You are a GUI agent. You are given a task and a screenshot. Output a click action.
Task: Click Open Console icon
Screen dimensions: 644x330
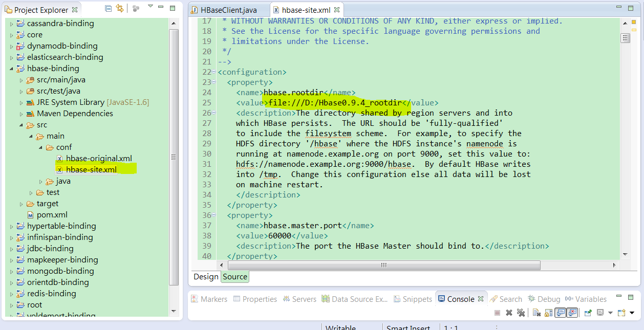pos(621,313)
